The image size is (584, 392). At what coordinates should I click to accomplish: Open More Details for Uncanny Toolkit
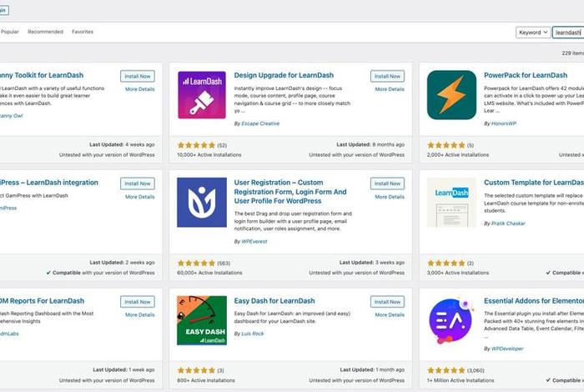pyautogui.click(x=139, y=89)
